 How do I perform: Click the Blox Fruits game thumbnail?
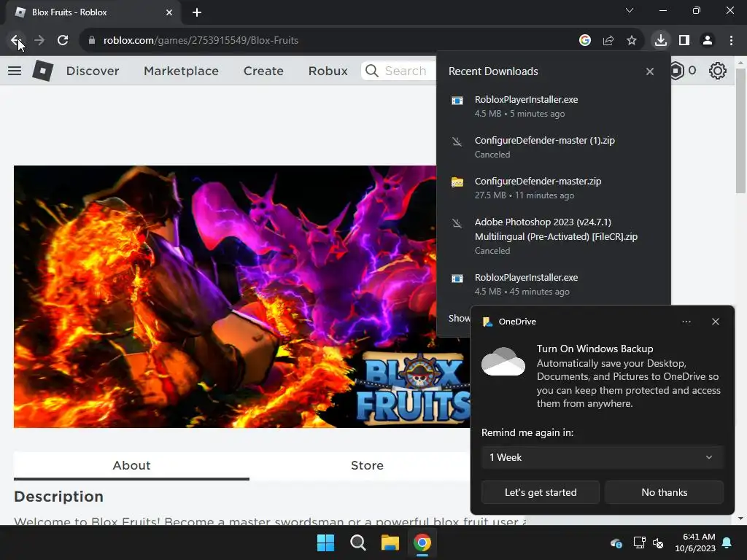pos(225,296)
